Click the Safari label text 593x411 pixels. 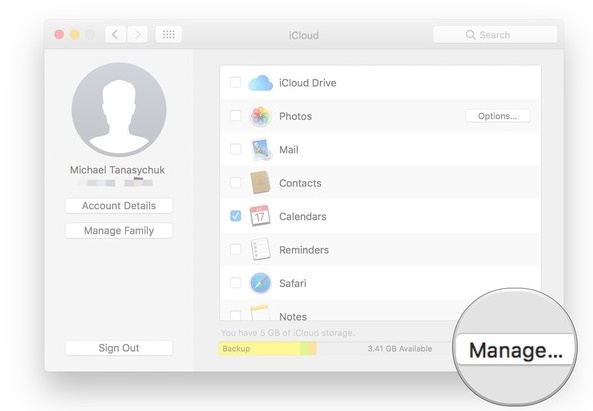(293, 283)
